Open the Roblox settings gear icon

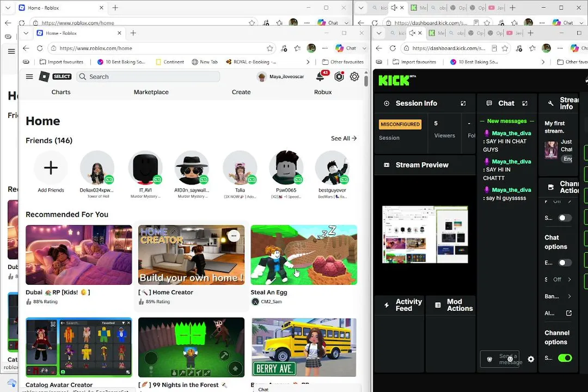click(x=354, y=77)
